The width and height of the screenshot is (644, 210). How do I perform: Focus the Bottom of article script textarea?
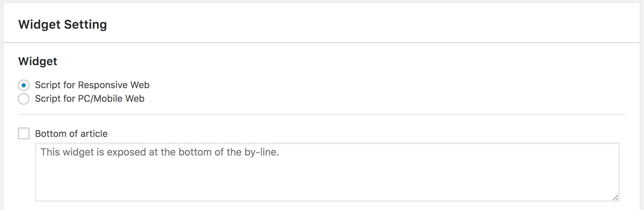[x=327, y=172]
